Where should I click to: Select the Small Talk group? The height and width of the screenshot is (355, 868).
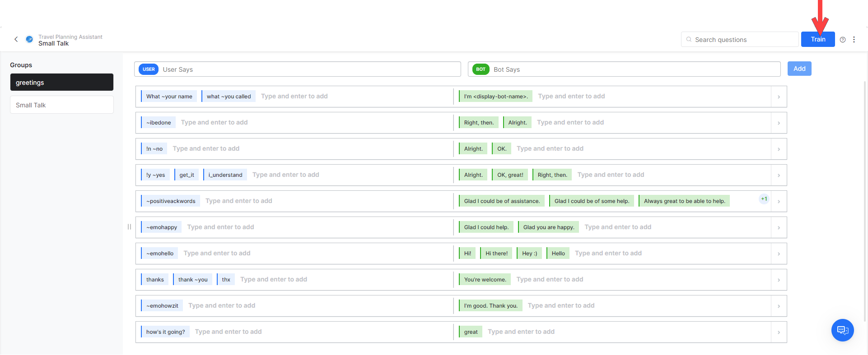click(x=62, y=105)
